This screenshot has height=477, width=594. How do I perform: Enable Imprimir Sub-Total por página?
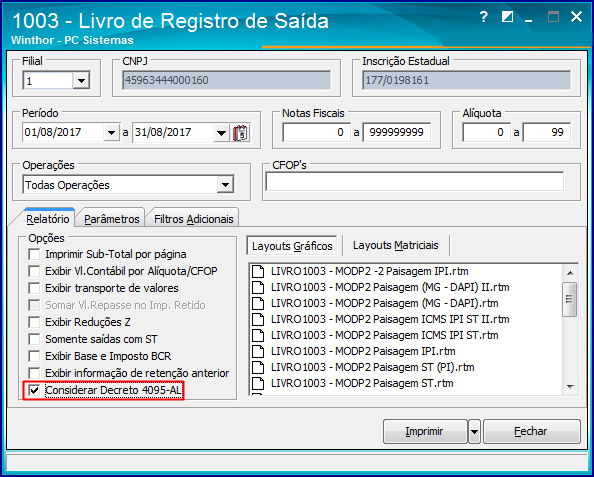pos(34,254)
